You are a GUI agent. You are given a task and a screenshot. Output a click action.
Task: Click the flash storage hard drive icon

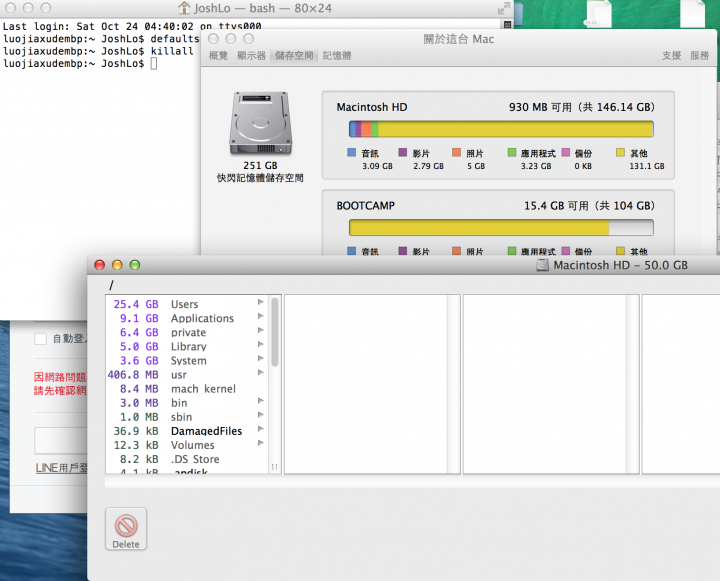tap(260, 123)
